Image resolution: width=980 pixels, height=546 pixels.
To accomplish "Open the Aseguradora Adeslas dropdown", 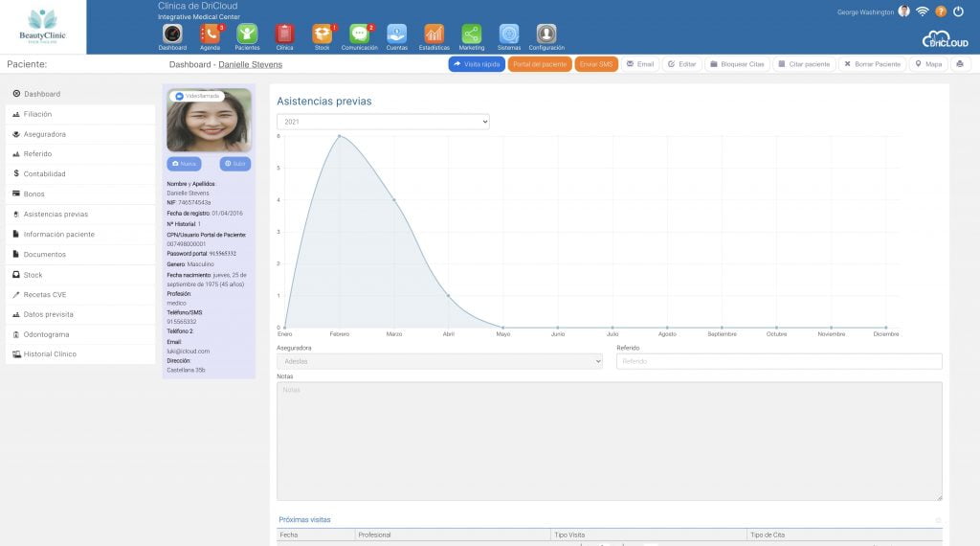I will [x=439, y=361].
